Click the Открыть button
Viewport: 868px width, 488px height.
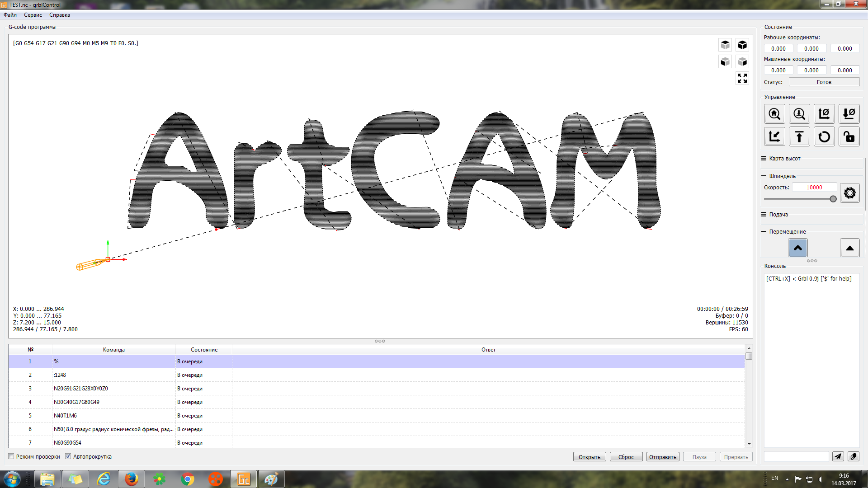coord(589,457)
